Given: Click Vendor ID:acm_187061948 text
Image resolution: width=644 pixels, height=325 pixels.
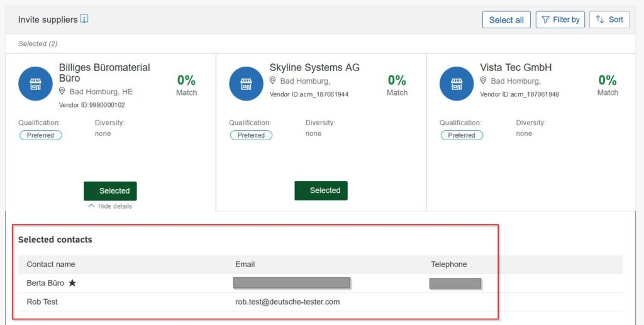Looking at the screenshot, I should pyautogui.click(x=519, y=94).
